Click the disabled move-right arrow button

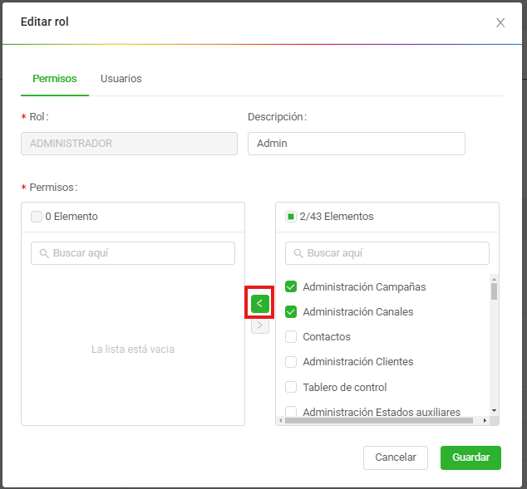coord(259,325)
